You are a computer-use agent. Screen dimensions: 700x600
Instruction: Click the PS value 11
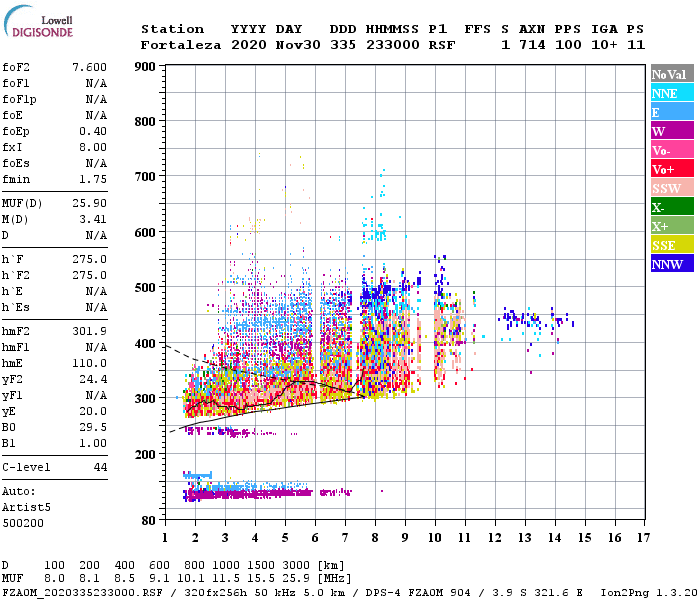click(x=636, y=45)
